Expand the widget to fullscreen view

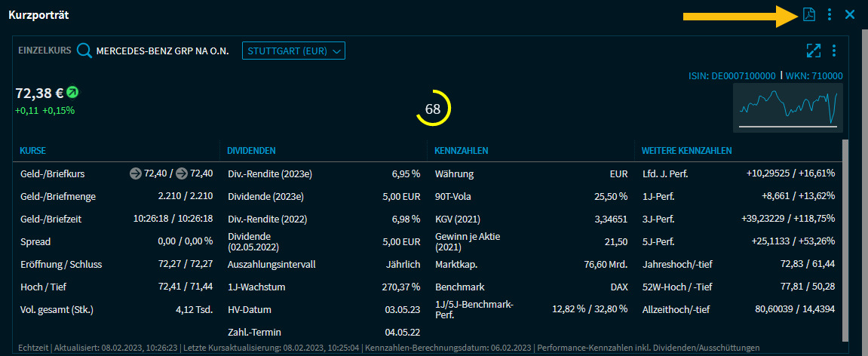click(x=813, y=51)
